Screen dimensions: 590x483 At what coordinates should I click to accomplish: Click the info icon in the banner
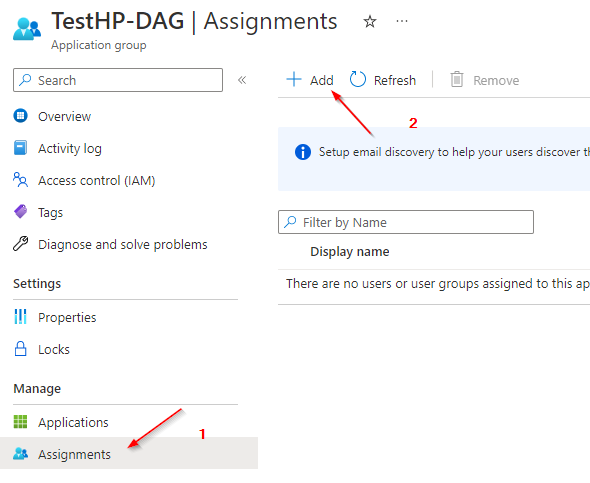pyautogui.click(x=303, y=152)
